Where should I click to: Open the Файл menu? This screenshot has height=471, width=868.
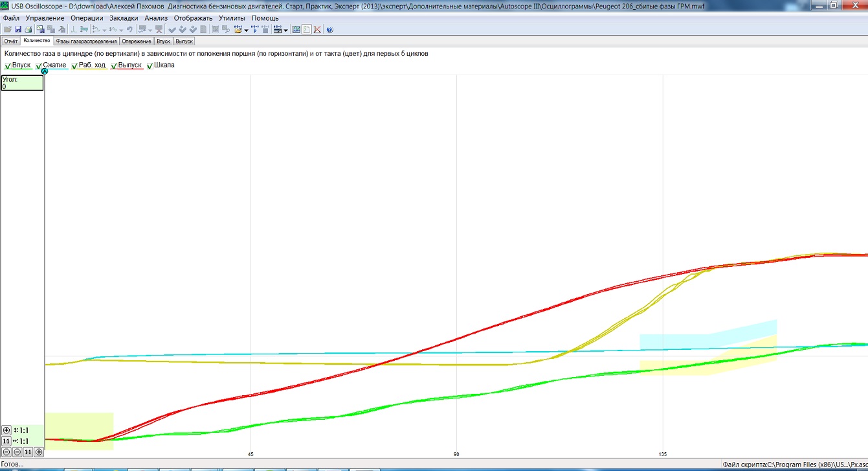(11, 18)
